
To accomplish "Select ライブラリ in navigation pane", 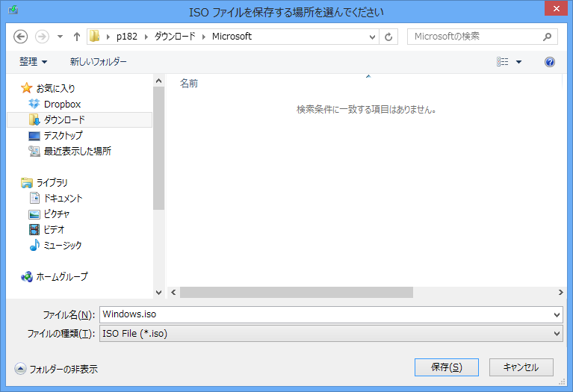I will (52, 182).
